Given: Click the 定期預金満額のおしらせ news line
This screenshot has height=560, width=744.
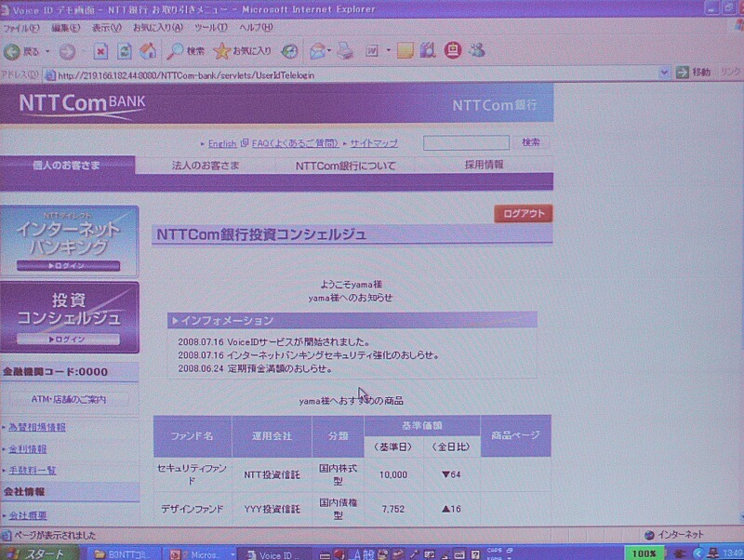Looking at the screenshot, I should pos(255,368).
